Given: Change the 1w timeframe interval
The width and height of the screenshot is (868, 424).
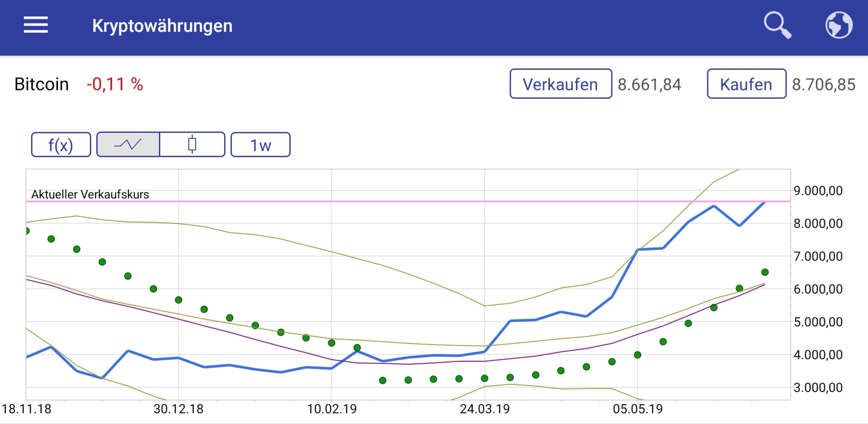Looking at the screenshot, I should click(260, 145).
